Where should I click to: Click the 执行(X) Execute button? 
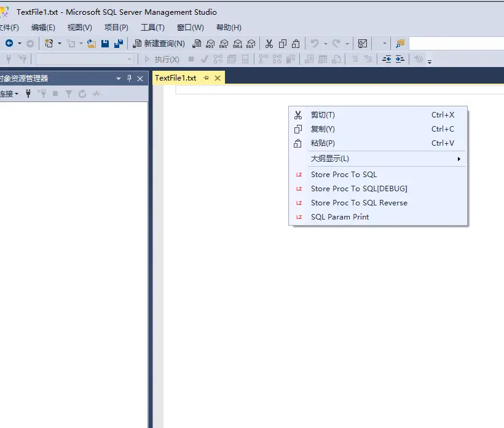[x=162, y=59]
